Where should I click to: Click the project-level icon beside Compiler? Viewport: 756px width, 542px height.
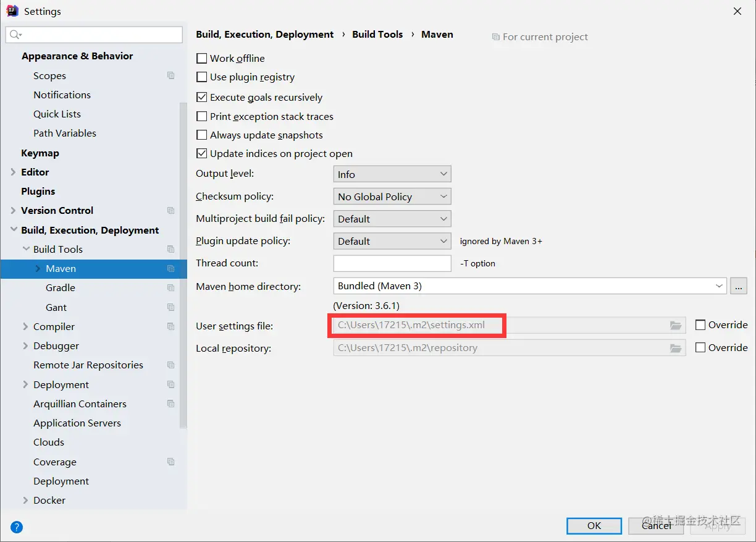pos(171,326)
